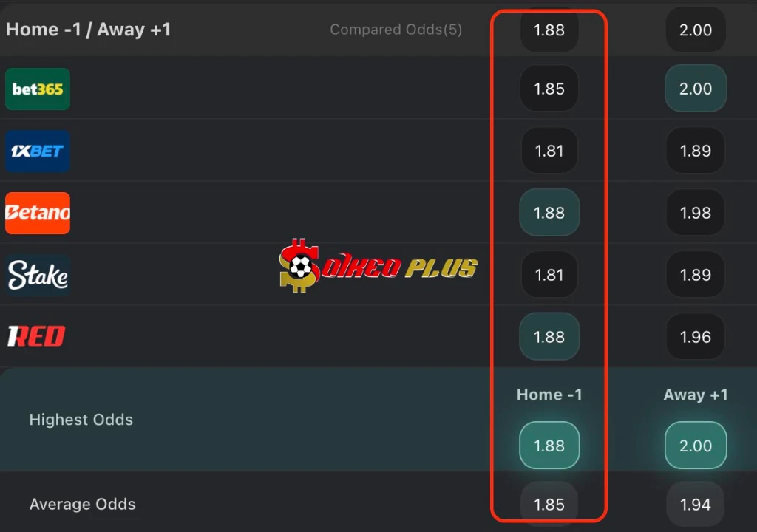
Task: Select the Betano bookmaker logo
Action: tap(38, 213)
